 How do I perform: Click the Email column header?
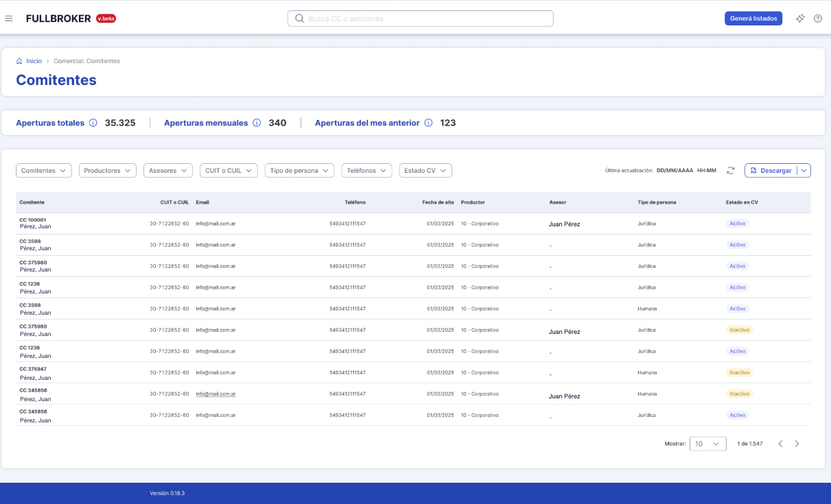(202, 202)
